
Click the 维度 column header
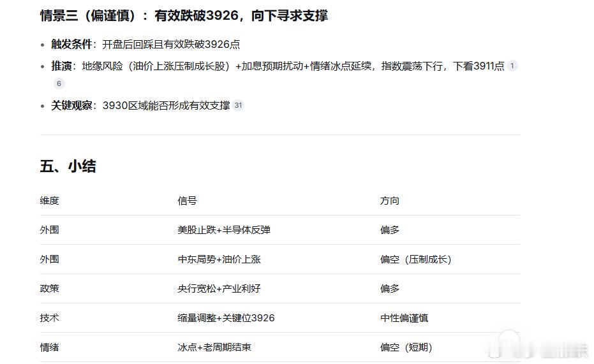pyautogui.click(x=50, y=201)
